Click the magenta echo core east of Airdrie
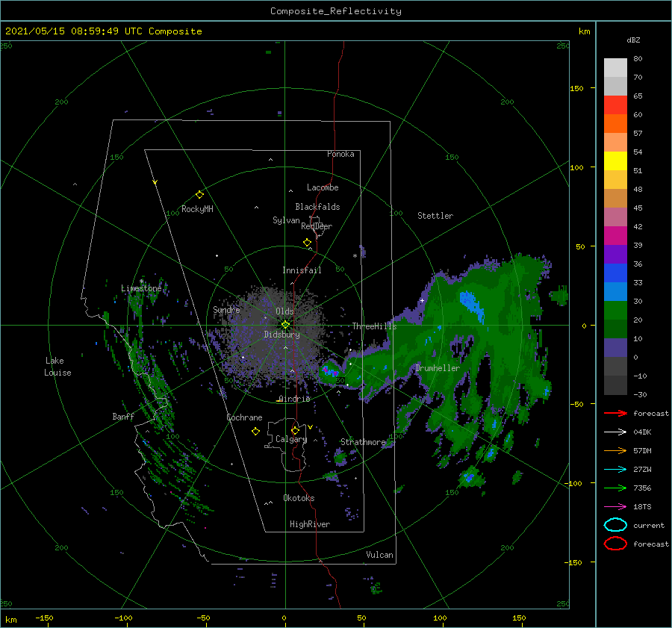Viewport: 672px width, 628px height. click(x=331, y=372)
